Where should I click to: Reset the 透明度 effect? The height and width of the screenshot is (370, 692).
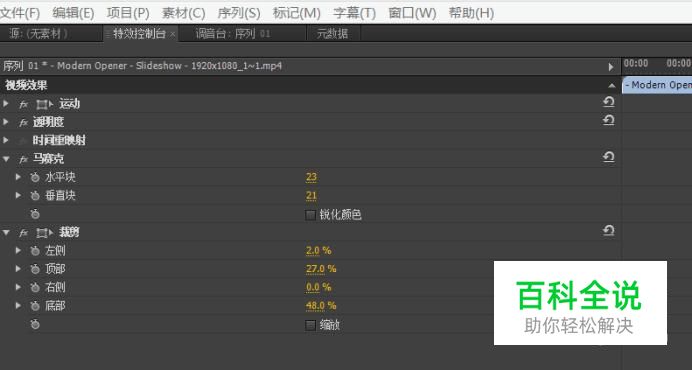tap(609, 120)
